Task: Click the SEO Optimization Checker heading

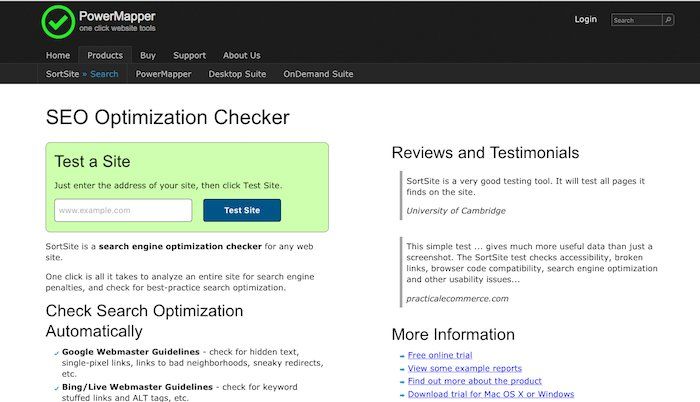Action: [x=167, y=117]
